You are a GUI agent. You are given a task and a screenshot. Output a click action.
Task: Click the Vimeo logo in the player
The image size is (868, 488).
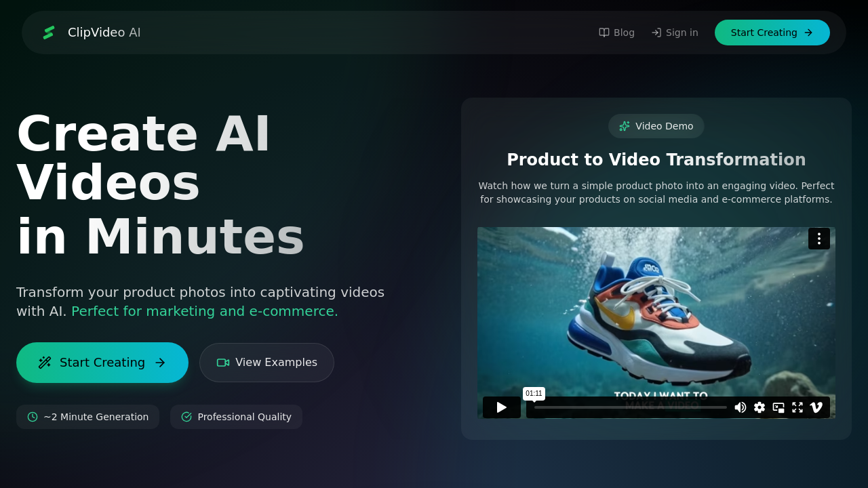816,407
